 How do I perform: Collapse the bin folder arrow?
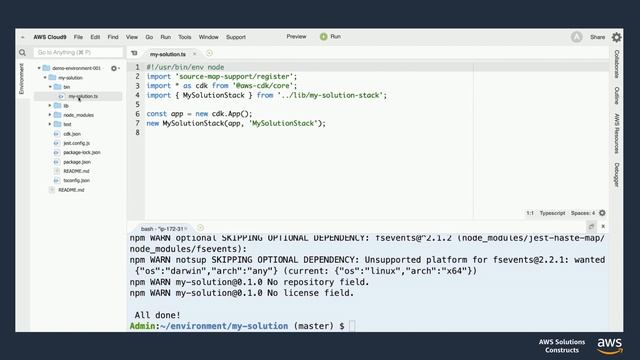(x=50, y=87)
